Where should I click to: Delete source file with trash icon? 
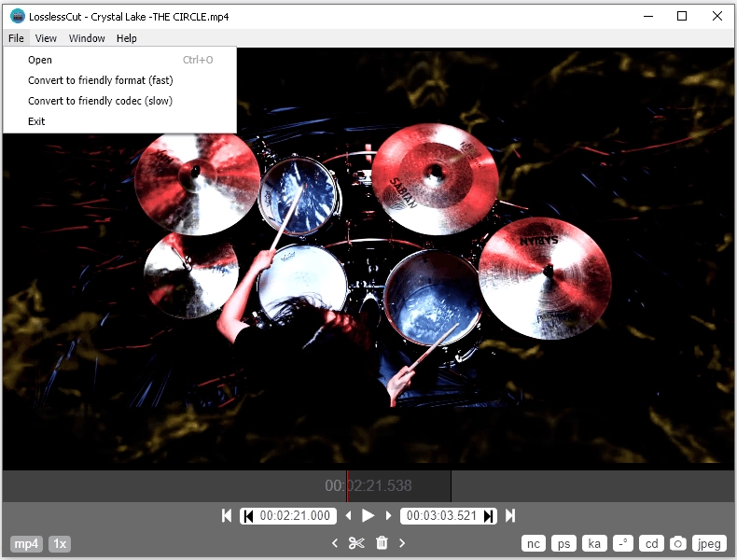point(382,542)
